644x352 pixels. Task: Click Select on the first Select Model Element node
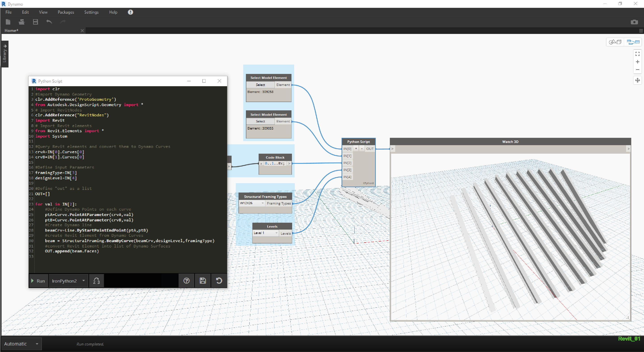260,85
